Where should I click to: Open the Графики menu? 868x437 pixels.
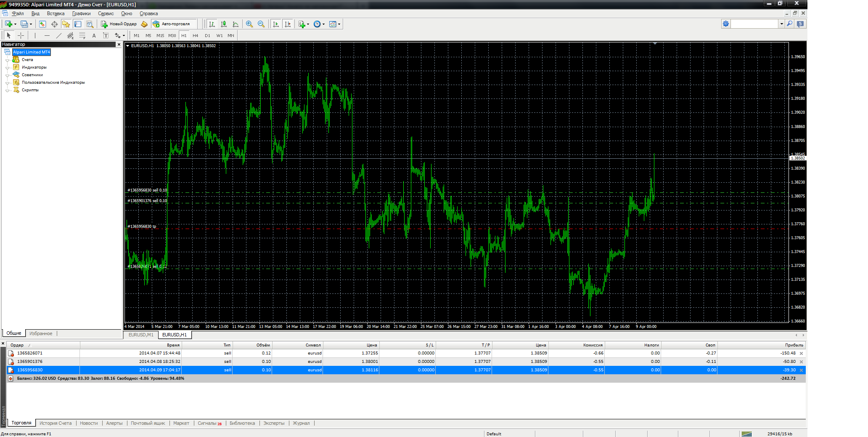tap(81, 13)
